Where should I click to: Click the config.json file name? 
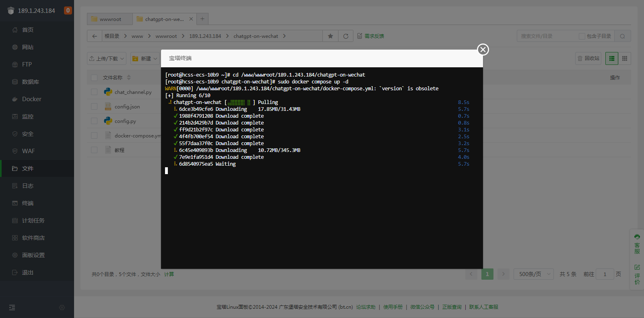[127, 107]
